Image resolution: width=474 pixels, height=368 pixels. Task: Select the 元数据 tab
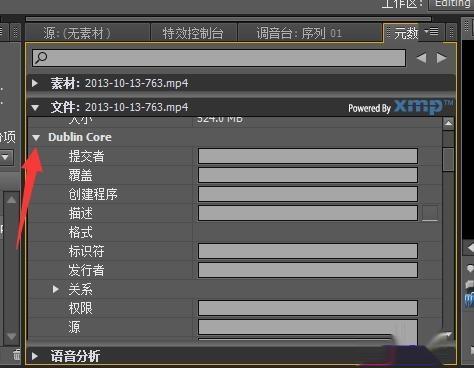click(x=406, y=33)
